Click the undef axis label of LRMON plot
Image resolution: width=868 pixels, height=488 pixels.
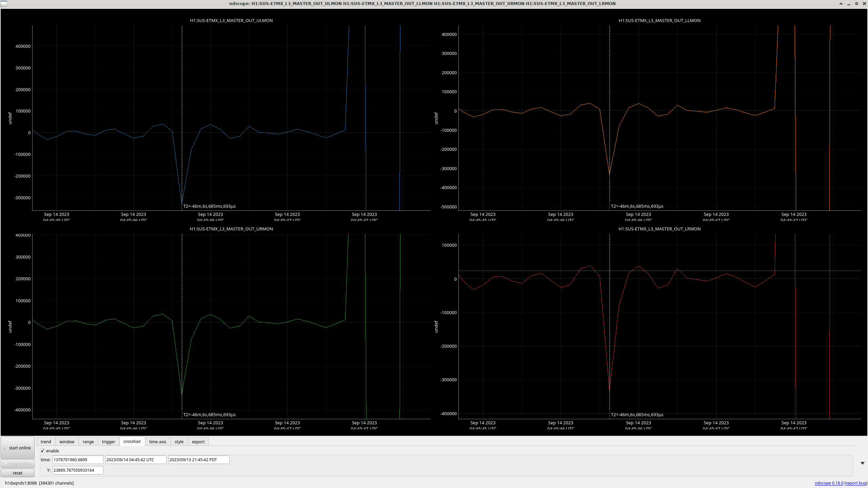(x=436, y=327)
